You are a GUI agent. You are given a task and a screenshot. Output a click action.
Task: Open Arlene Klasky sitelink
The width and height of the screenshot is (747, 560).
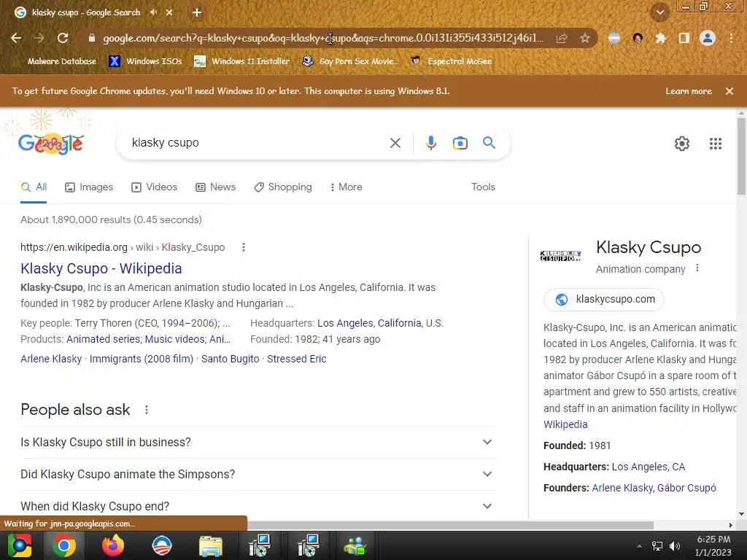[51, 359]
